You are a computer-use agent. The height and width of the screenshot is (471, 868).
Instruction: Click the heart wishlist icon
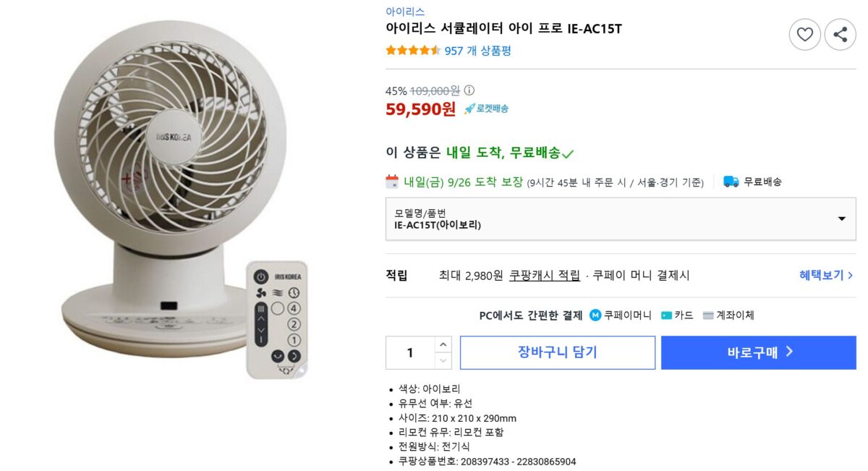coord(804,34)
